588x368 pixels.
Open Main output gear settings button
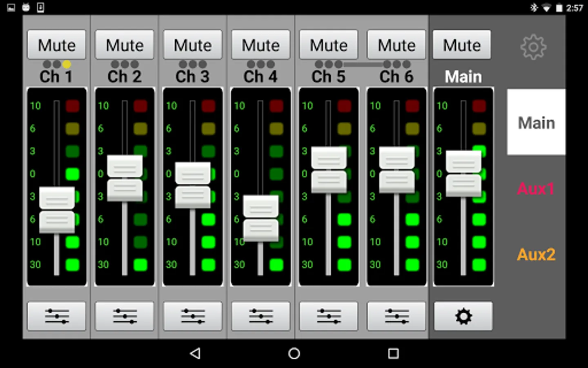463,316
